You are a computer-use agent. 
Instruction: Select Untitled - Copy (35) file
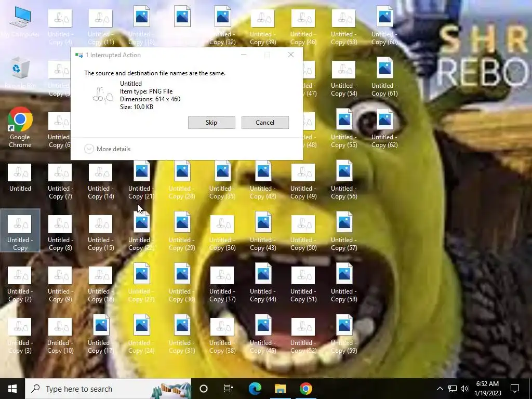[x=222, y=180]
